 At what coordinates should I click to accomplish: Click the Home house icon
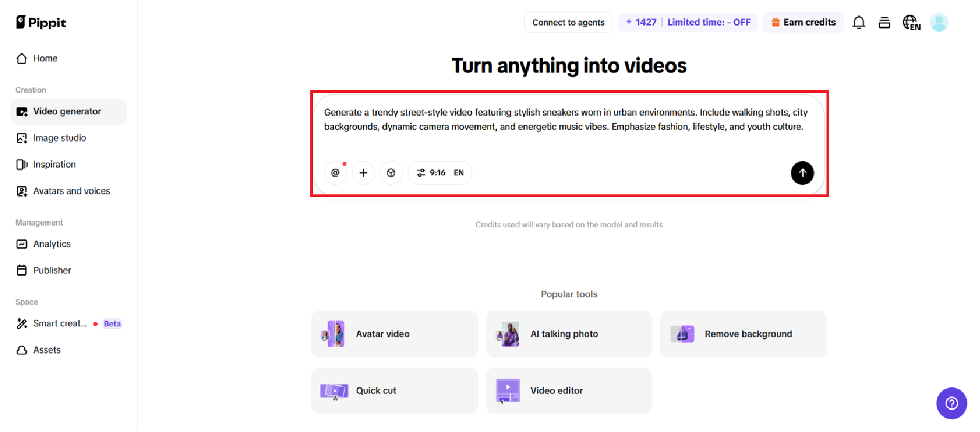tap(22, 58)
